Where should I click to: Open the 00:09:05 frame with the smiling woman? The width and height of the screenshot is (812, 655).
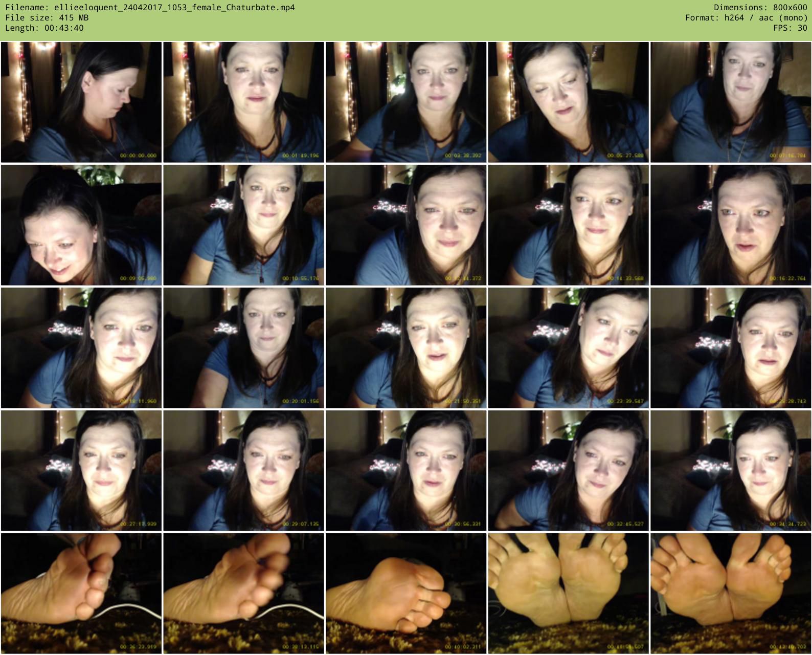81,225
